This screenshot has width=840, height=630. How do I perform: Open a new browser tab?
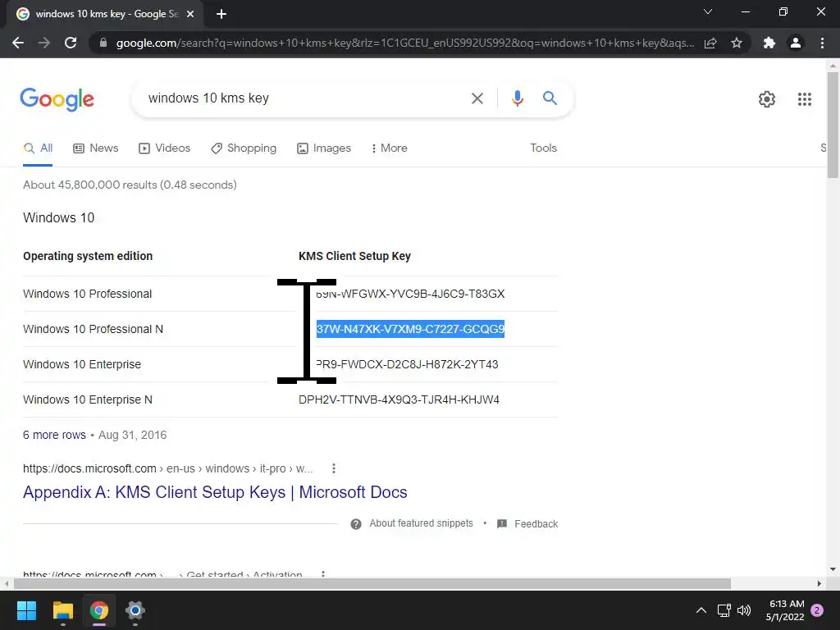point(221,14)
